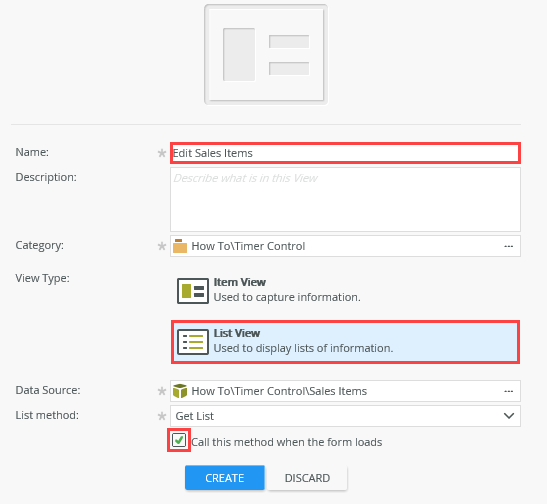Click the Category folder icon

pos(180,246)
